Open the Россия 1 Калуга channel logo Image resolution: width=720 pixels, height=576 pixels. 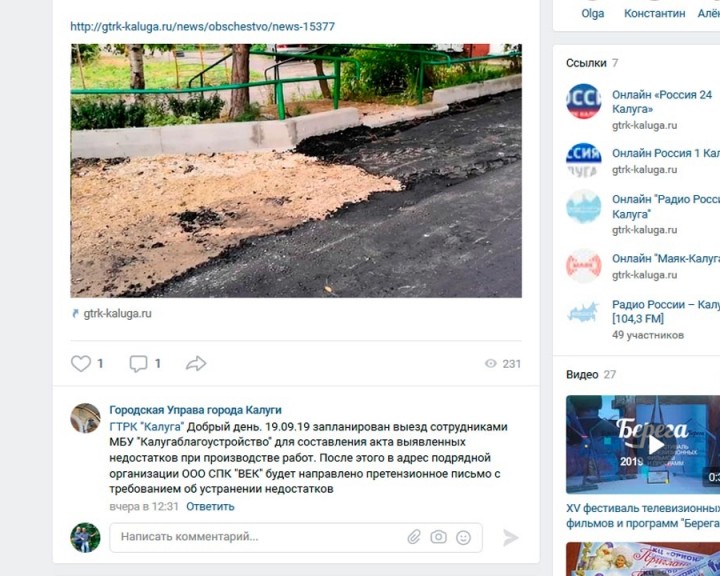584,160
